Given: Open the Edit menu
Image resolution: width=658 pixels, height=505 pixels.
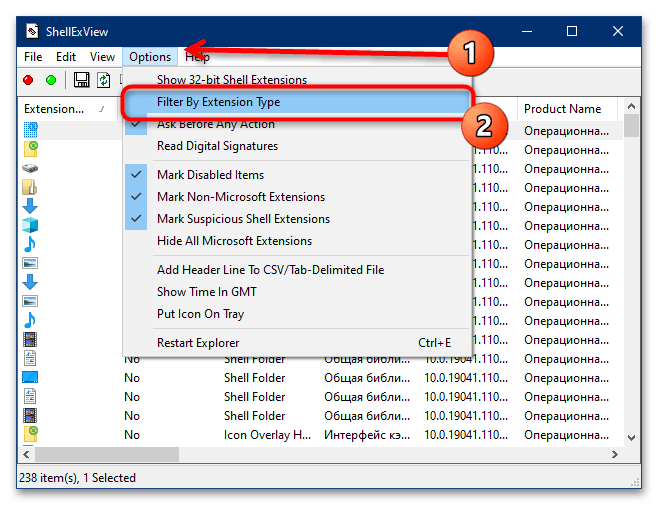Looking at the screenshot, I should click(66, 57).
